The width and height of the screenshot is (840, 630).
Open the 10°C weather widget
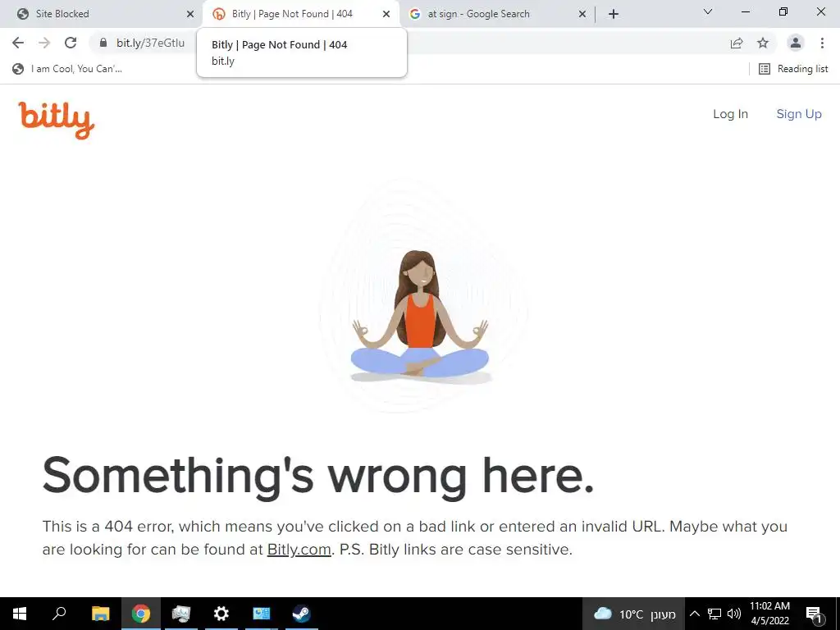(634, 614)
